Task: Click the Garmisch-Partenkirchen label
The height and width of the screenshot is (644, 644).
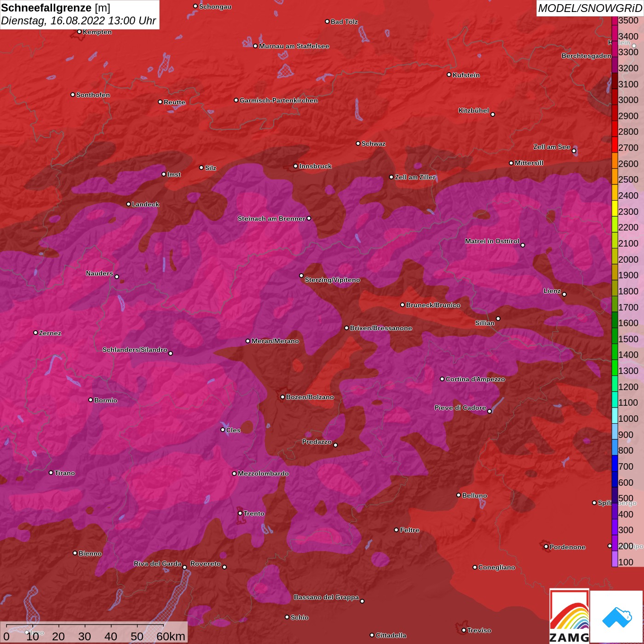Action: 279,100
